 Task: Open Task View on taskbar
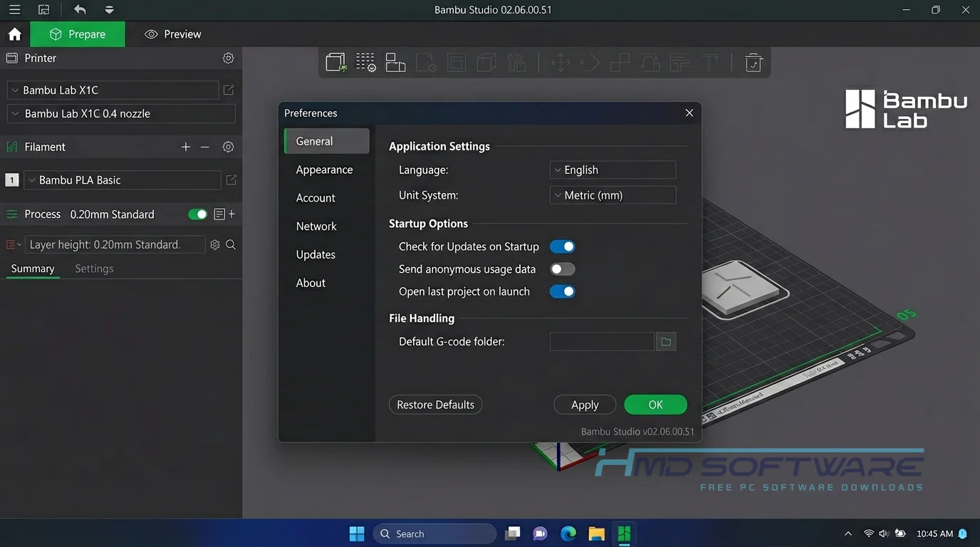512,533
